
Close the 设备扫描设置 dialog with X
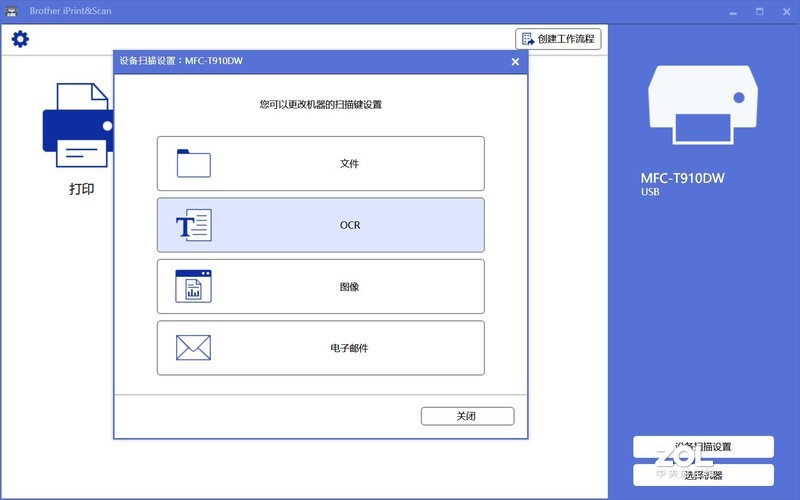(515, 62)
